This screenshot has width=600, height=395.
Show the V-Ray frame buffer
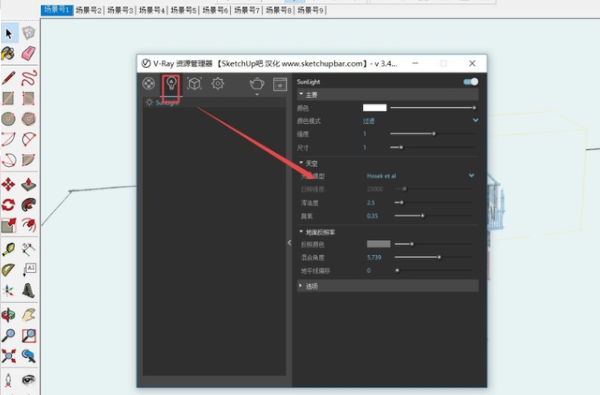(280, 84)
